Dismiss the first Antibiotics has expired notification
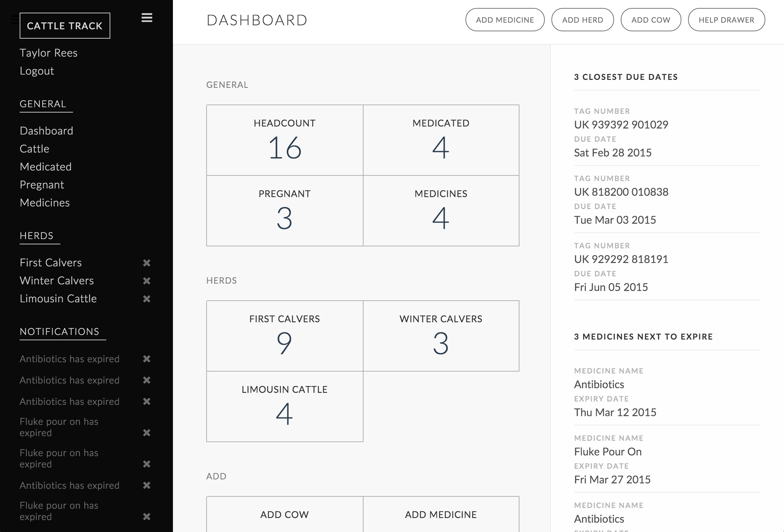Screen dimensions: 784x532 click(x=146, y=359)
